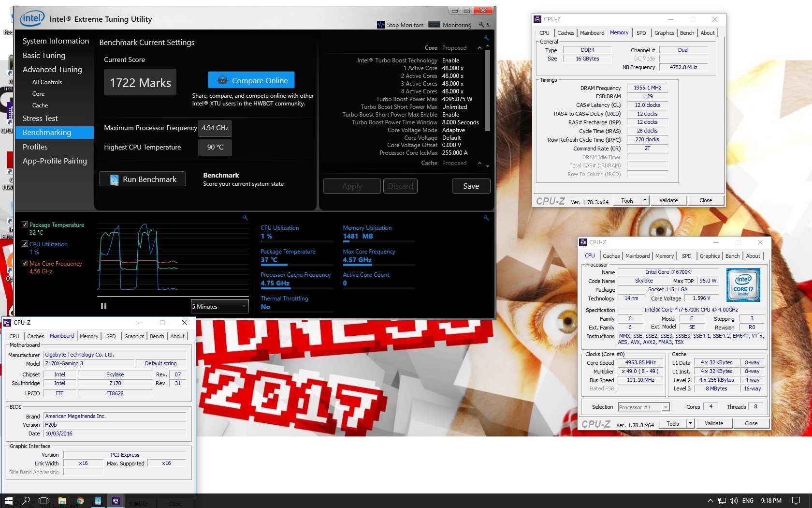Click the clock showing 9:18 PM

(771, 501)
